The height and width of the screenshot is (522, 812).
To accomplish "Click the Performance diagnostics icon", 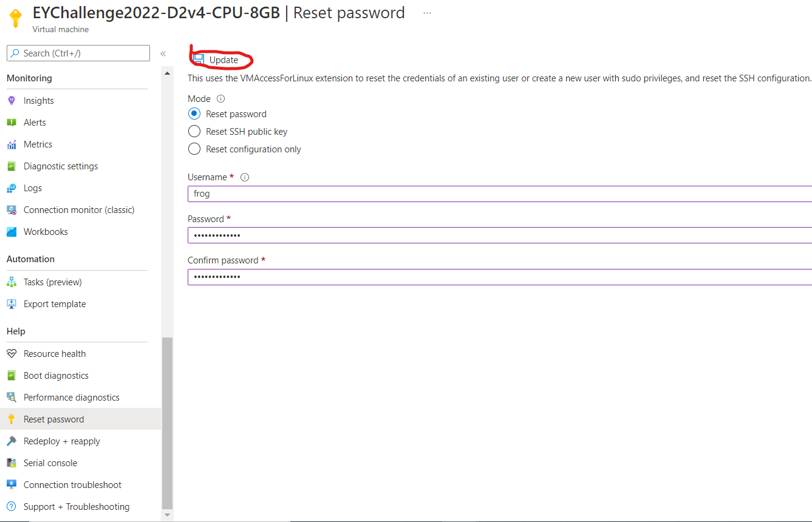I will pos(12,398).
